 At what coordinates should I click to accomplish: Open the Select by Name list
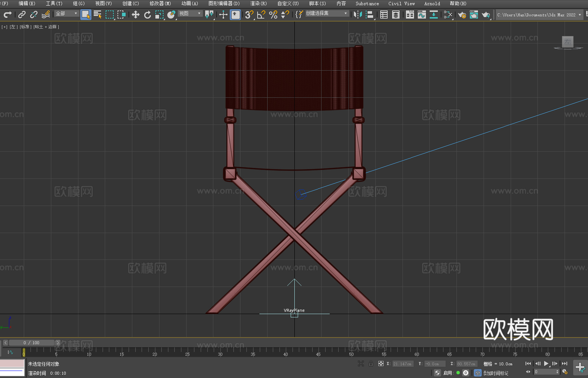pos(98,14)
